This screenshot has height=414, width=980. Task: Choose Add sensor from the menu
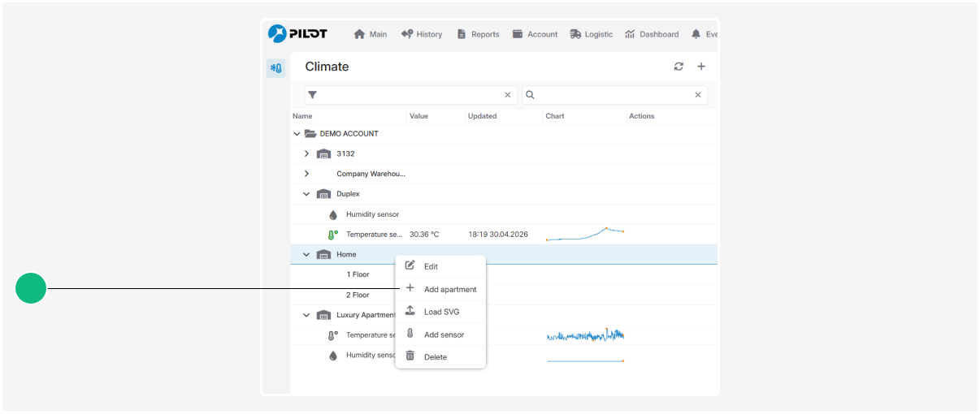(440, 334)
